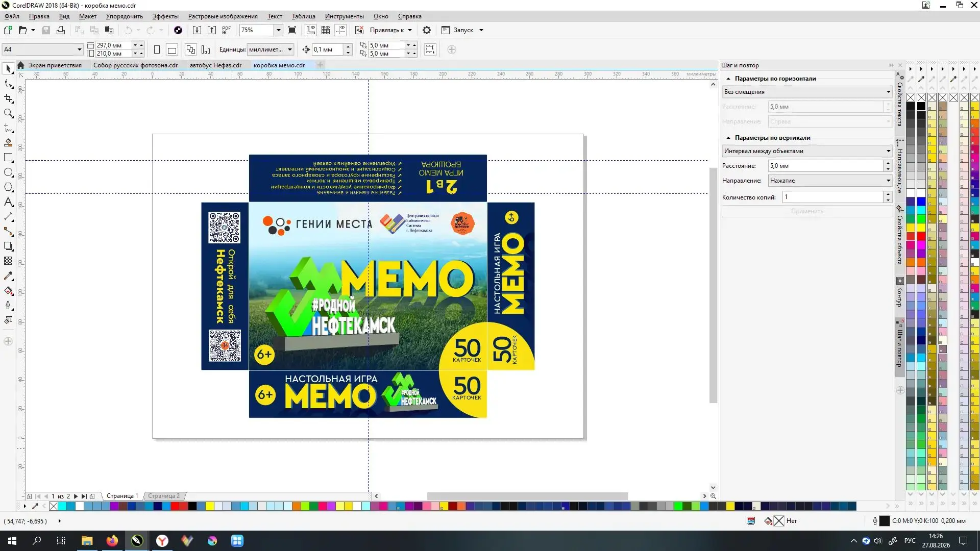This screenshot has height=551, width=980.
Task: Select the Shape edit tool
Action: (x=8, y=84)
